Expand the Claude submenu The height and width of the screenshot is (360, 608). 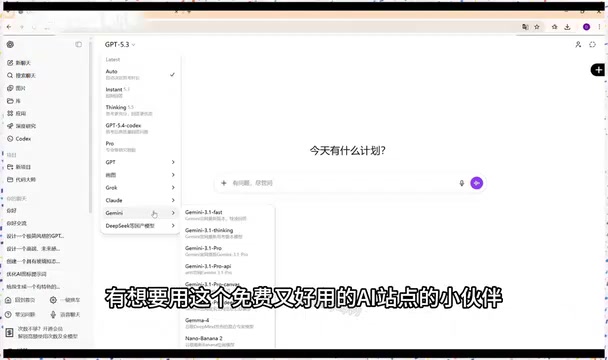click(140, 200)
